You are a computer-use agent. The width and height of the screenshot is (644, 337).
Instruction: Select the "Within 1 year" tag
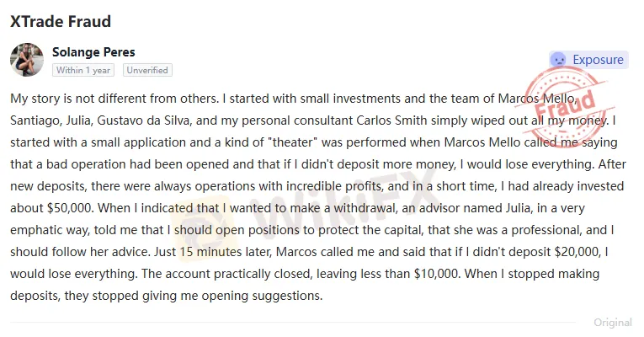pos(83,70)
